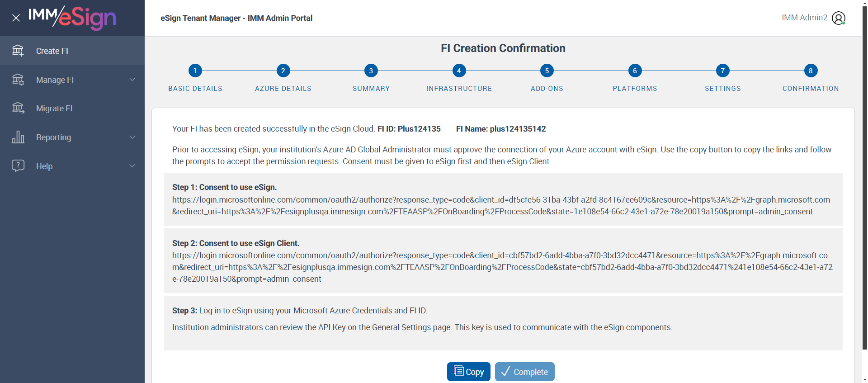Go to step 1 Basic Details

point(195,71)
